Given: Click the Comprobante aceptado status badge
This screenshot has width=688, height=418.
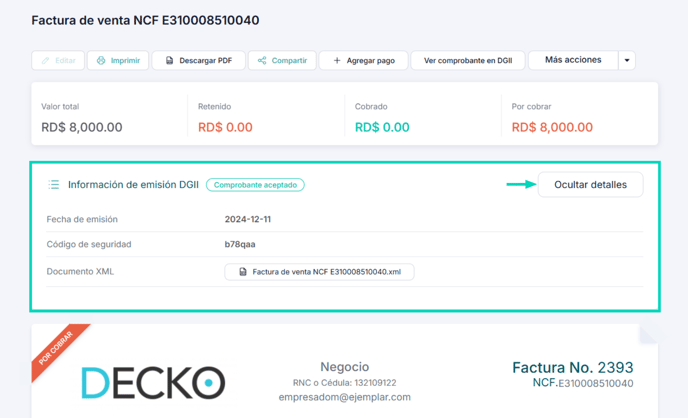Looking at the screenshot, I should coord(255,185).
